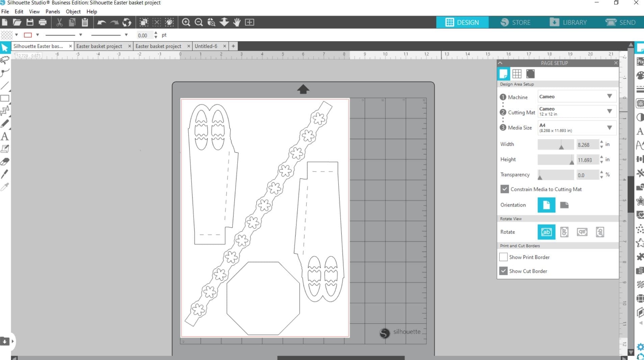Screen dimensions: 644x360
Task: Rotate view upside-down option
Action: 582,232
